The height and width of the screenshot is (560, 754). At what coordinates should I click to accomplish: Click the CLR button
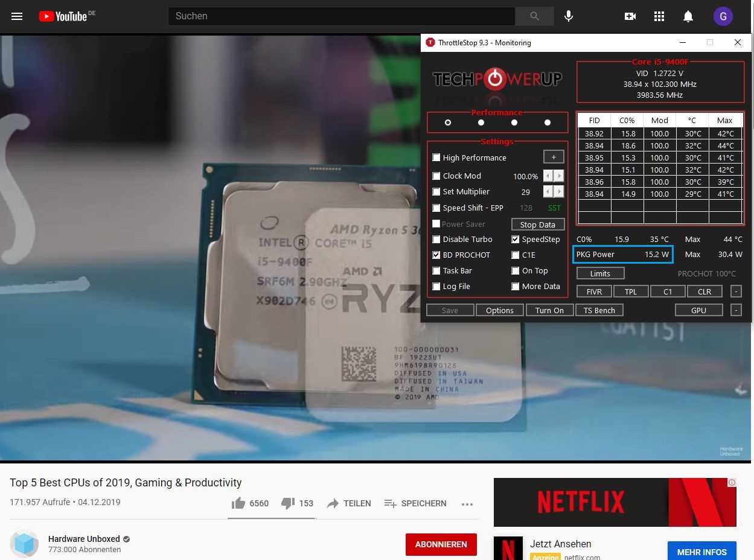pyautogui.click(x=704, y=291)
